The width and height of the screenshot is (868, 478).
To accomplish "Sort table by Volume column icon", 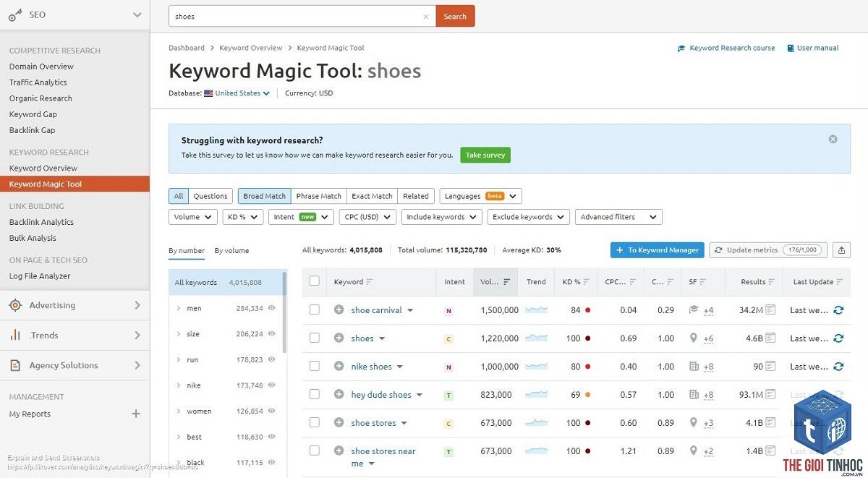I will click(x=506, y=282).
